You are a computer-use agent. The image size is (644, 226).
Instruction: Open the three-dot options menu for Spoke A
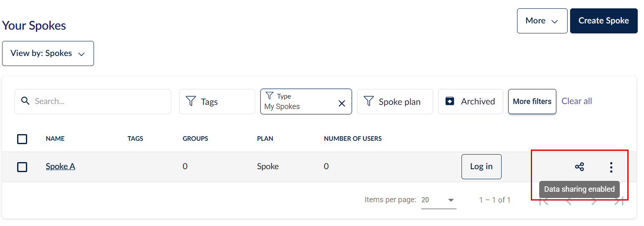611,167
